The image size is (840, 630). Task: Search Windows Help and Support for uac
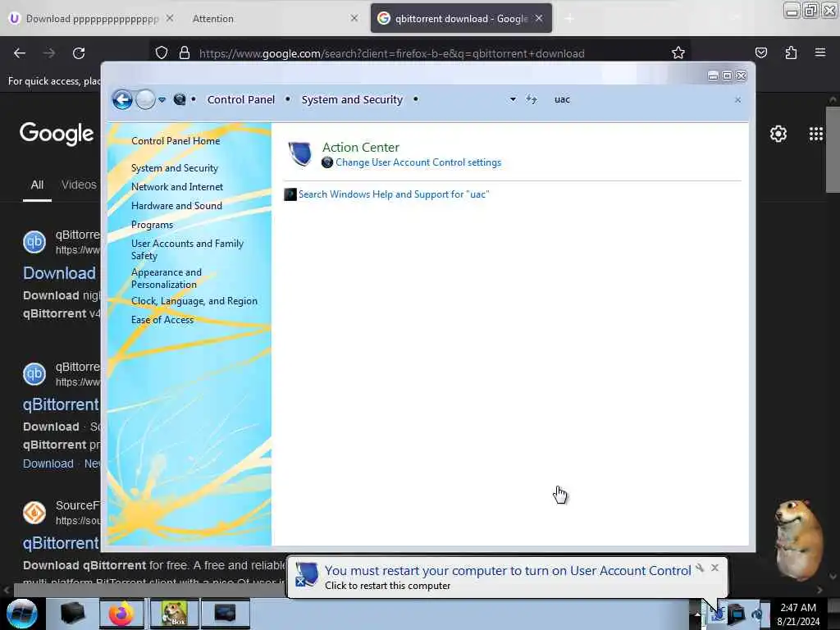tap(393, 194)
